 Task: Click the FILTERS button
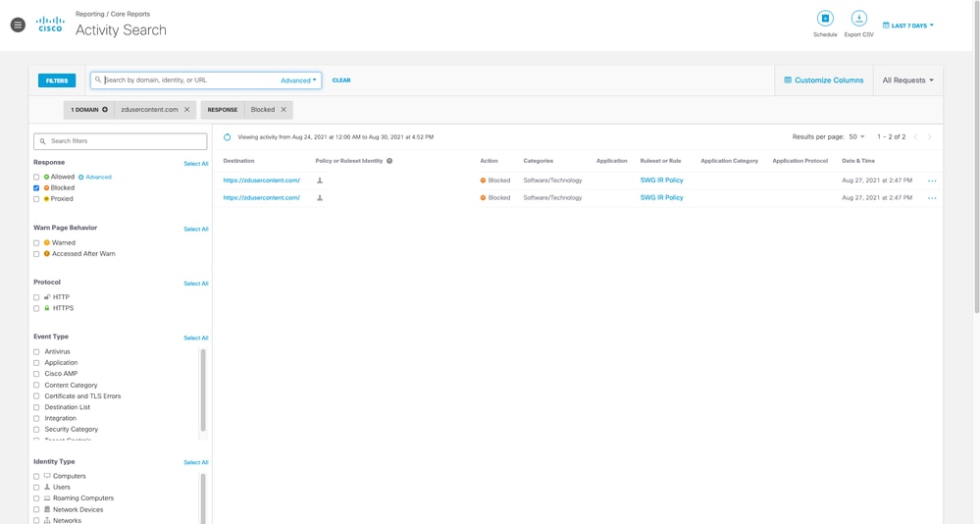(x=57, y=80)
